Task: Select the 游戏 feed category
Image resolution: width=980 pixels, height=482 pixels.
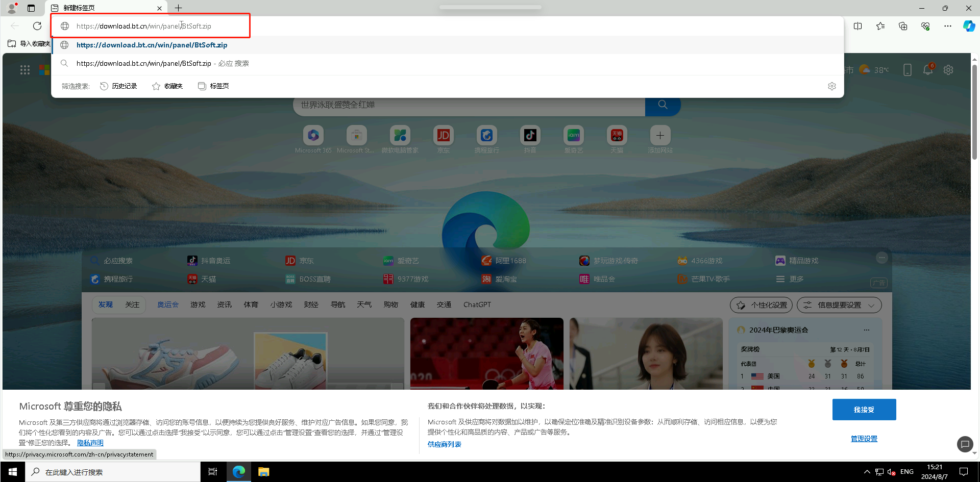Action: 198,305
